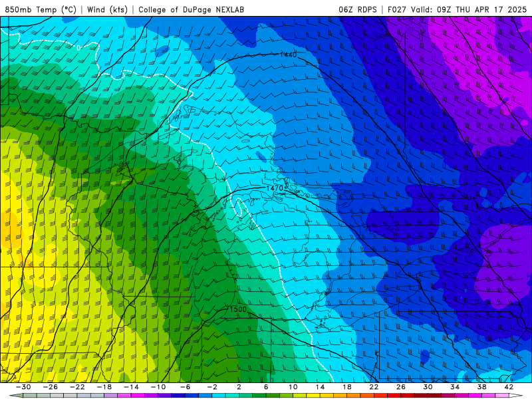This screenshot has width=532, height=399.
Task: Click the 'Wind (kts)' header label
Action: pos(107,9)
